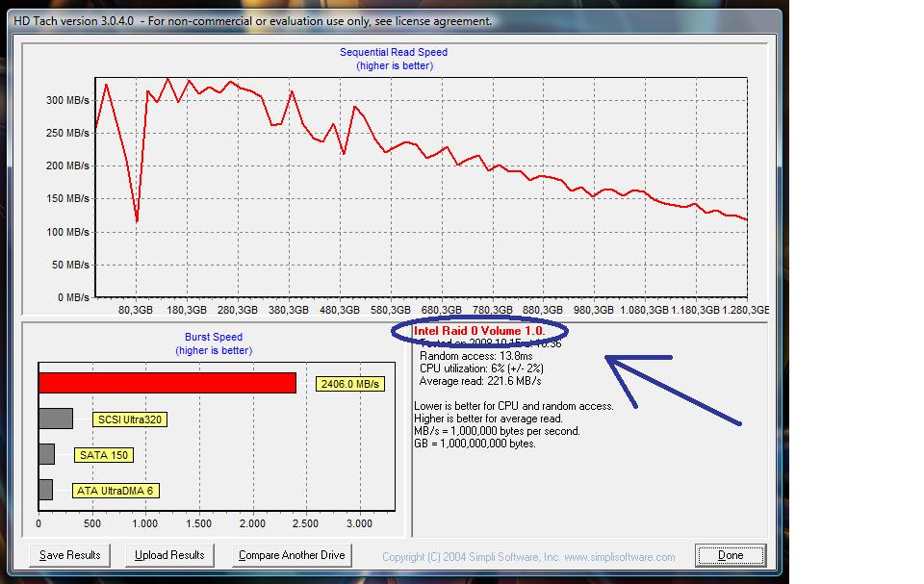
Task: Click the 2.500 burst axis tick
Action: tap(306, 523)
